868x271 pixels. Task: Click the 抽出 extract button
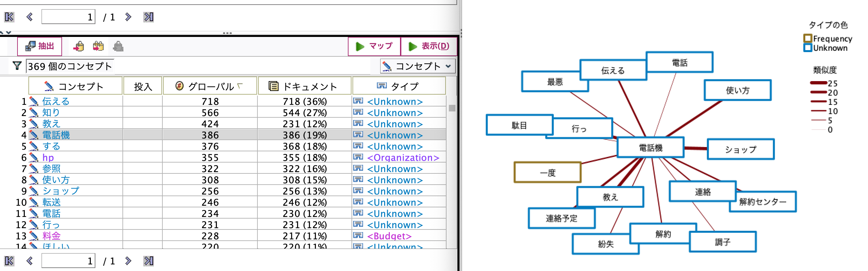40,46
